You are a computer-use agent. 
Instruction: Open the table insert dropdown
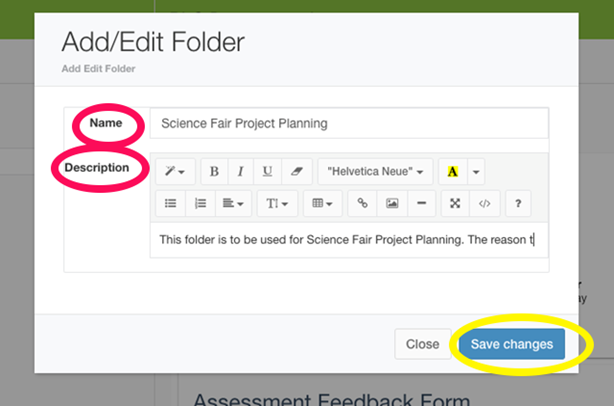pos(322,203)
